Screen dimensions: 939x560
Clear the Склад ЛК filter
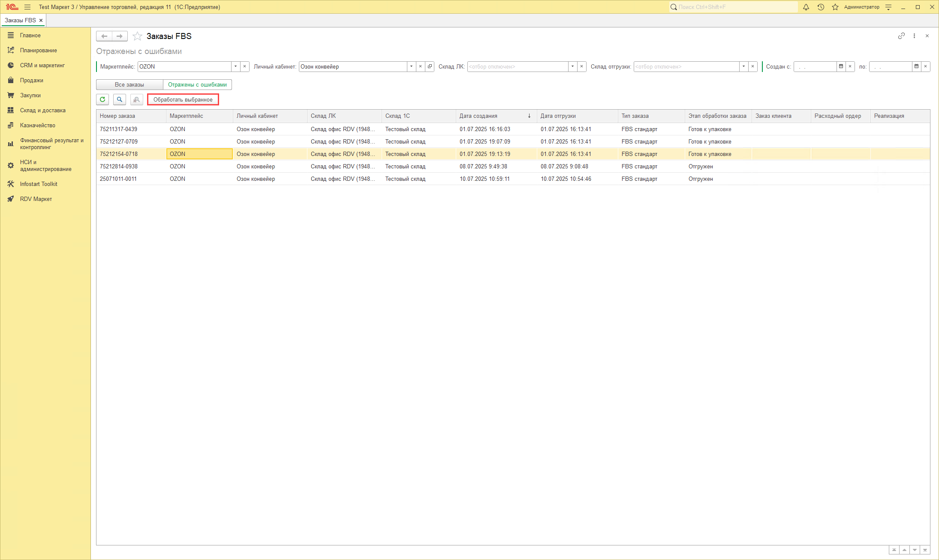pos(582,66)
